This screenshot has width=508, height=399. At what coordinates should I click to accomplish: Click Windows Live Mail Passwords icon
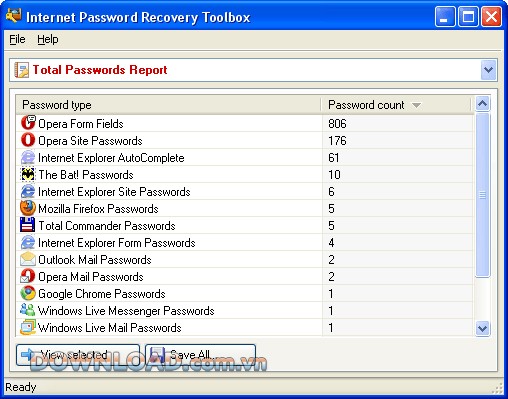pos(28,327)
